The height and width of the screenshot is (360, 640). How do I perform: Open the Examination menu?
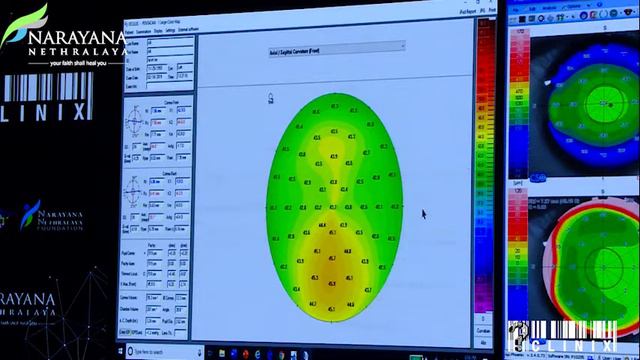tap(144, 31)
